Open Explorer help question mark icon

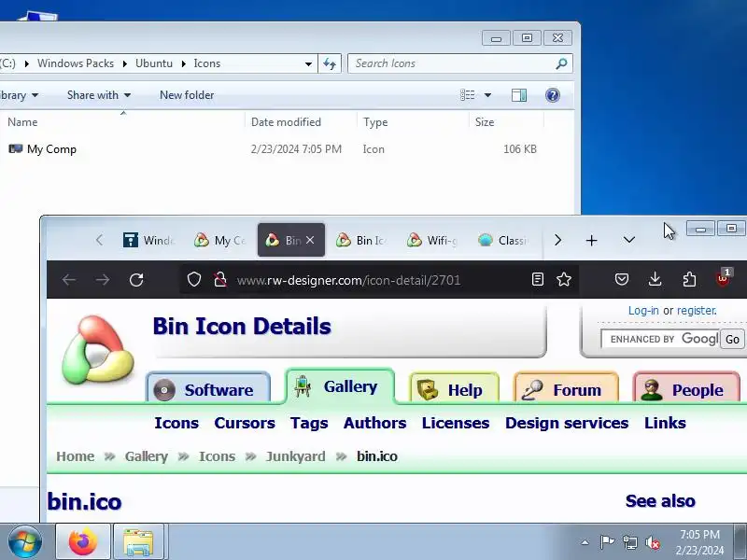(x=553, y=95)
